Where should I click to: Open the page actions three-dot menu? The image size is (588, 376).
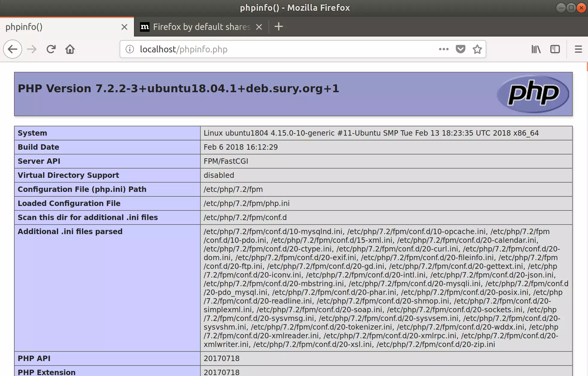[444, 49]
